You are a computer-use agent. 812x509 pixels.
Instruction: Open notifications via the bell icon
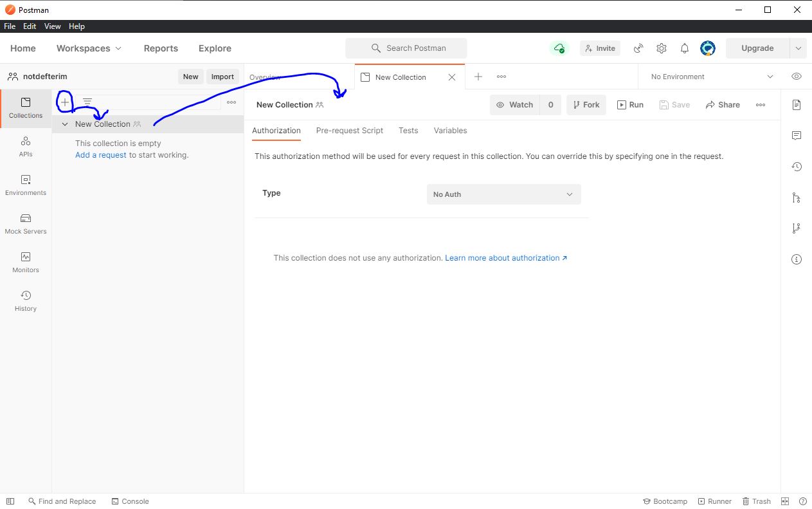(684, 48)
